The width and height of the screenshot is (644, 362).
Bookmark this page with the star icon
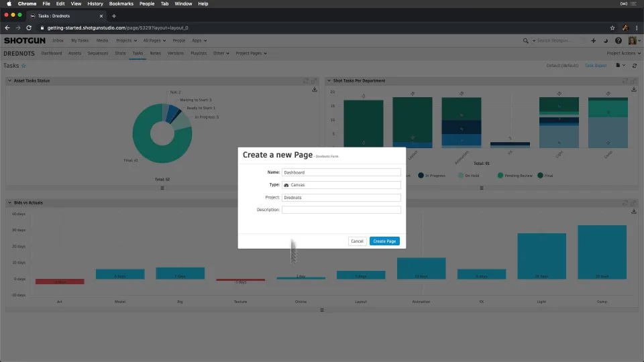612,28
